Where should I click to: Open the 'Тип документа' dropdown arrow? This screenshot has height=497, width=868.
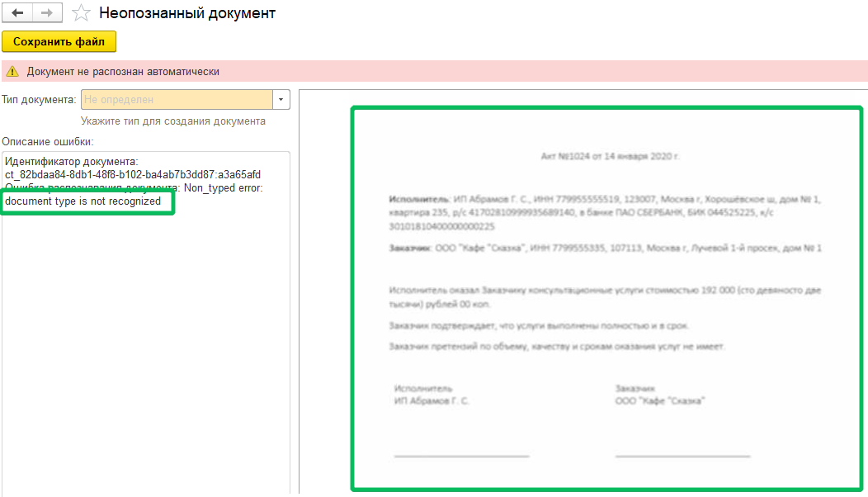click(x=281, y=100)
